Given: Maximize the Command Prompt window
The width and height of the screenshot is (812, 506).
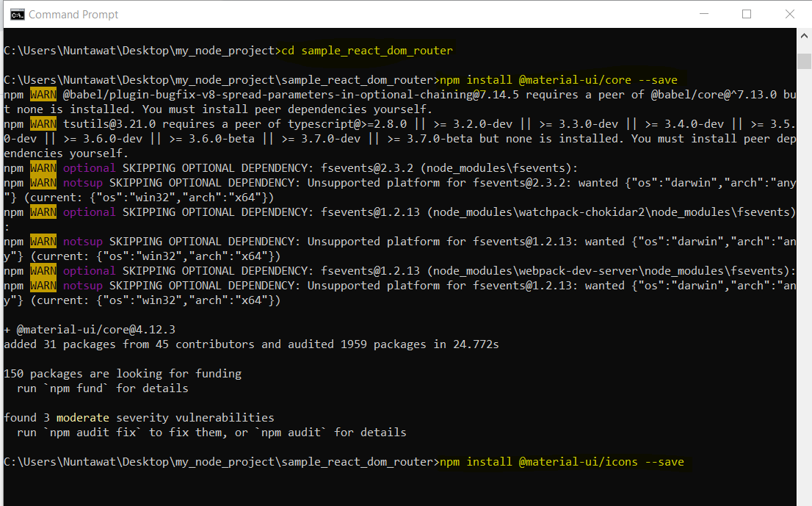Looking at the screenshot, I should [x=747, y=14].
